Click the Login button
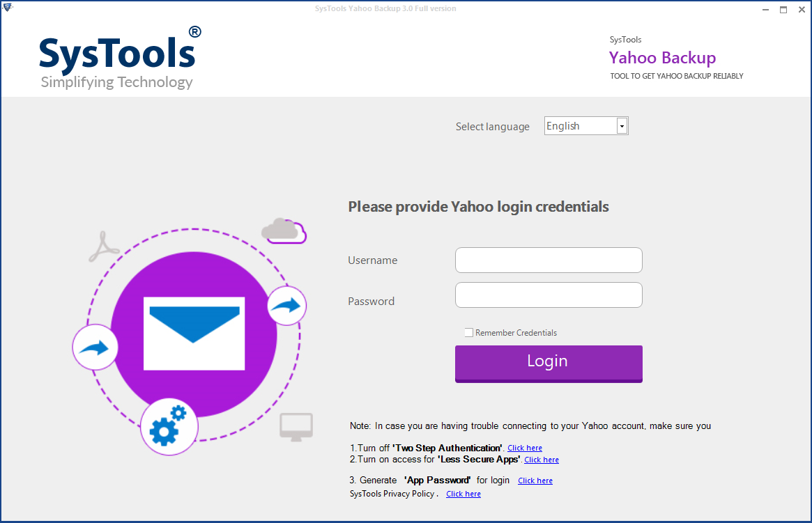The width and height of the screenshot is (812, 523). click(x=549, y=364)
